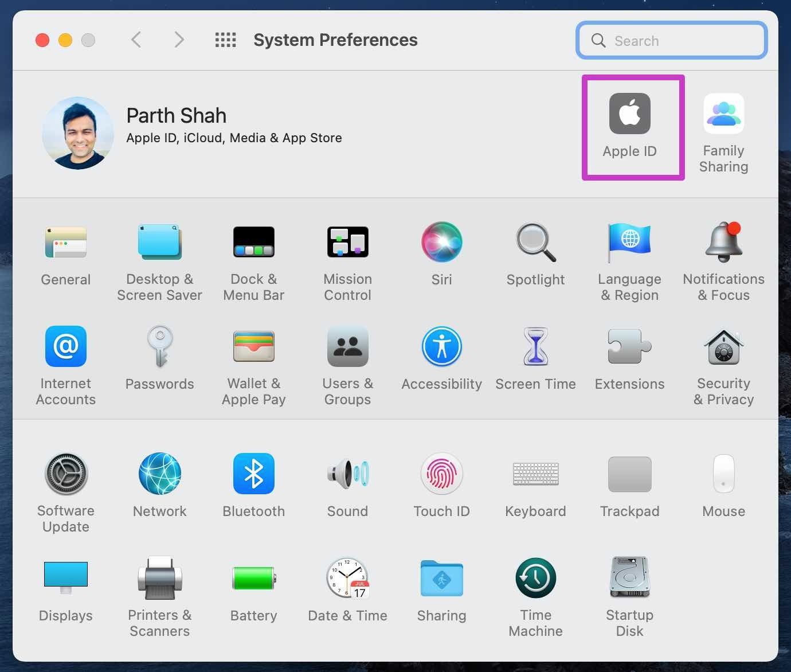The width and height of the screenshot is (791, 672).
Task: Click 'Apple ID, iCloud, Media & App Store' text
Action: point(234,138)
